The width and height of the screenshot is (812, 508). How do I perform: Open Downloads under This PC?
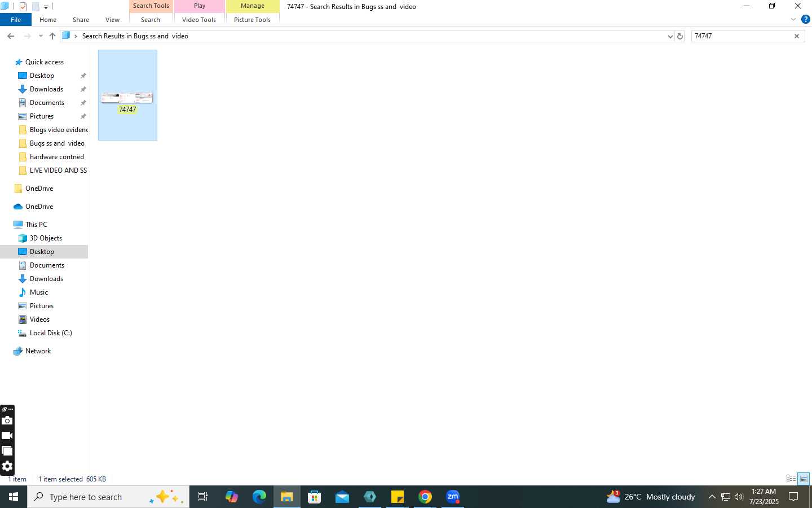pos(46,279)
